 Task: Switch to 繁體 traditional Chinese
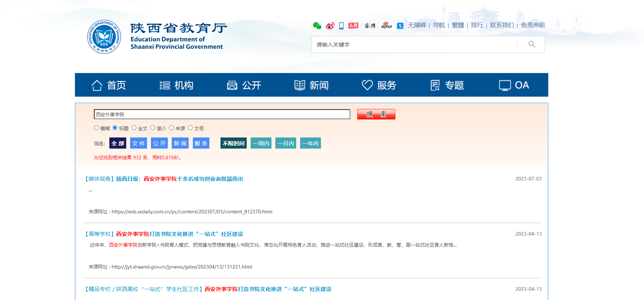(x=458, y=25)
